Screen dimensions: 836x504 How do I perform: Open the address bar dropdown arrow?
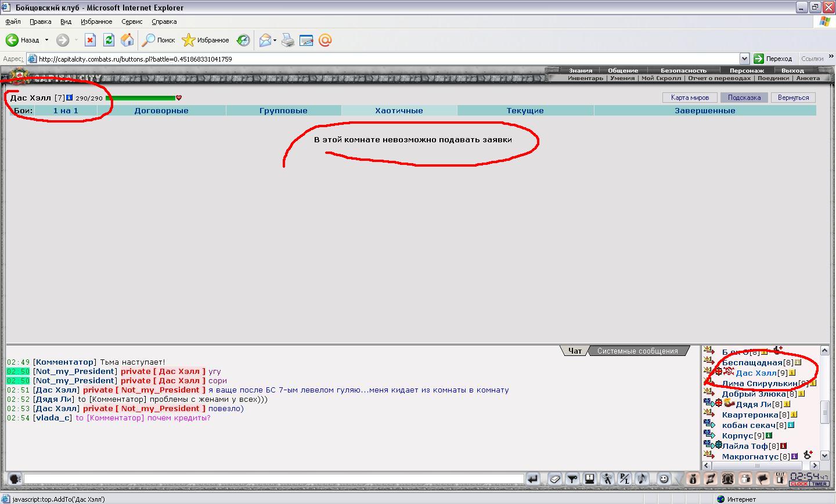(744, 59)
